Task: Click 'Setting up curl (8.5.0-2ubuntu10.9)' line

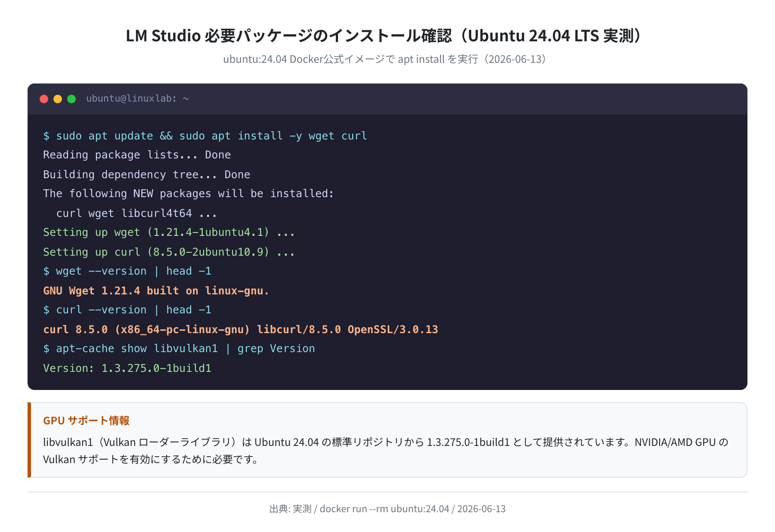Action: pyautogui.click(x=169, y=252)
